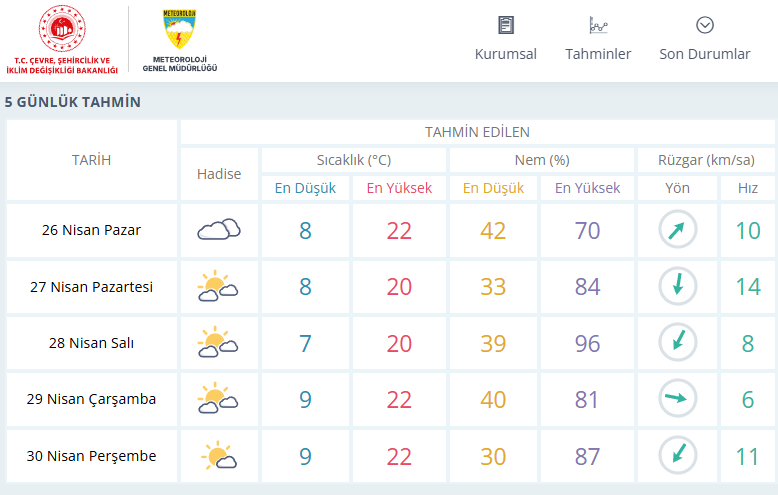Click the partly cloudy icon for 27 Nisan Pazartesi
This screenshot has width=778, height=495.
coord(219,287)
